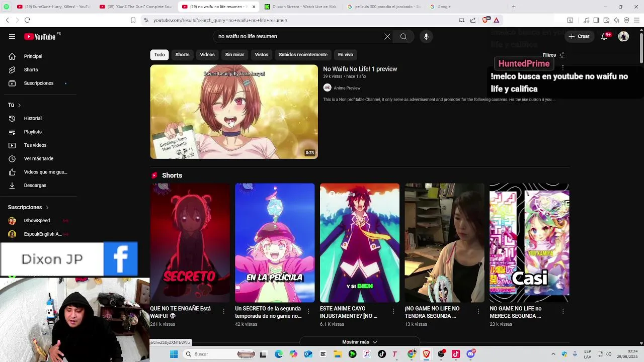Open options for No Waifu No Life preview
Image resolution: width=644 pixels, height=362 pixels.
[563, 69]
